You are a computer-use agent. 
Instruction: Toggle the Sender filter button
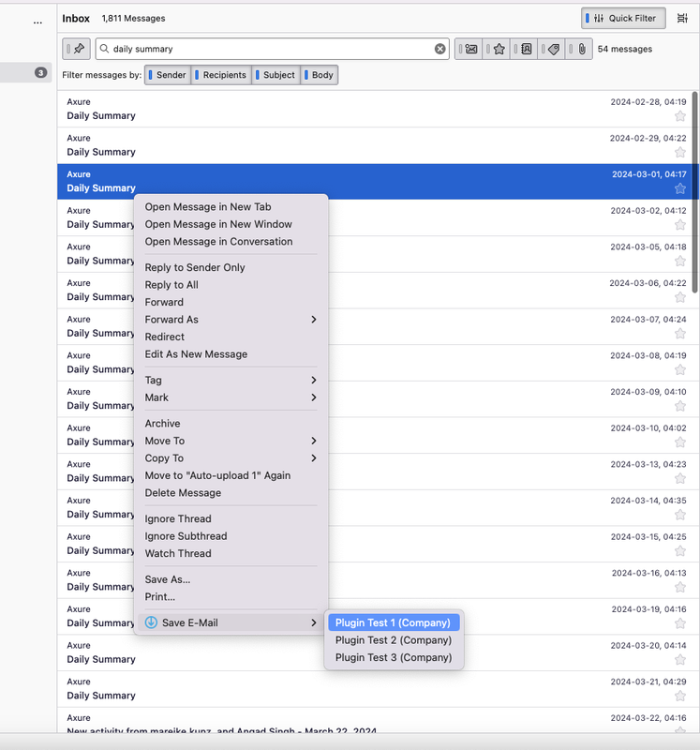tap(168, 75)
